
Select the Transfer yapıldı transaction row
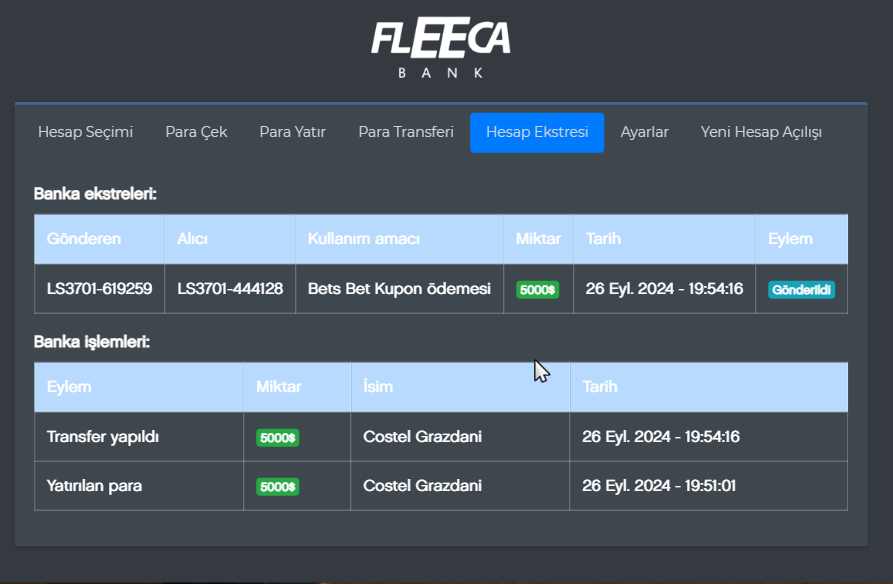pos(103,437)
